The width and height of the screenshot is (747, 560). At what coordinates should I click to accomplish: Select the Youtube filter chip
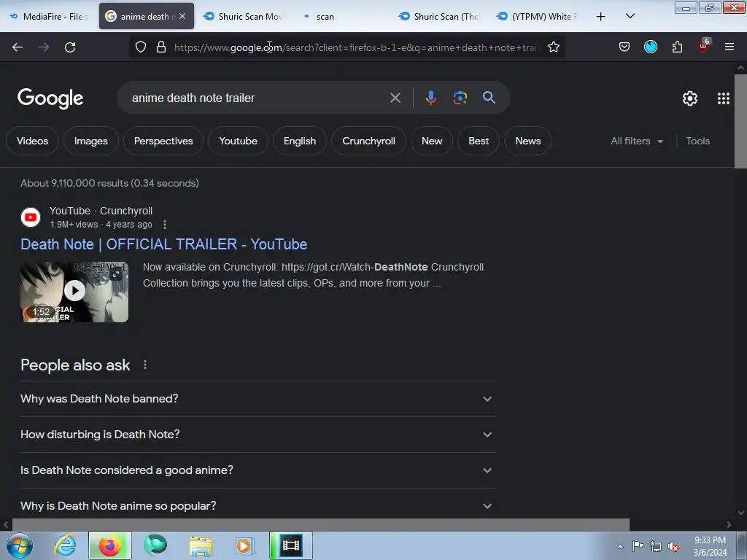239,141
